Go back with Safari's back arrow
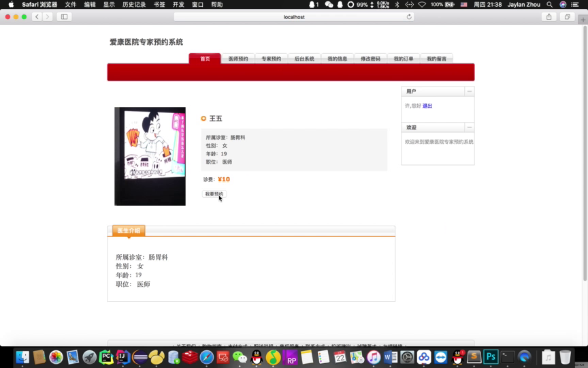 pos(37,17)
